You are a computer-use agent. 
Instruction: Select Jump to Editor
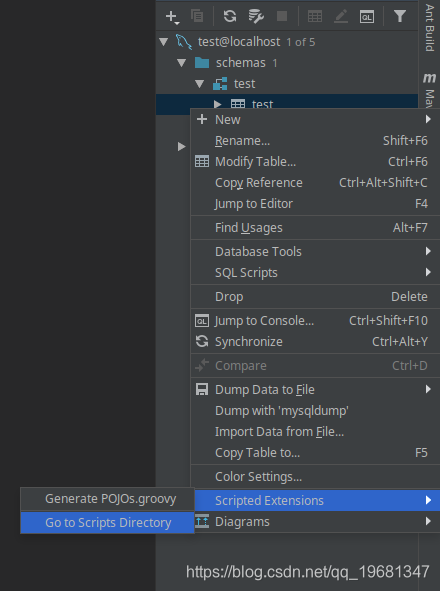315,204
